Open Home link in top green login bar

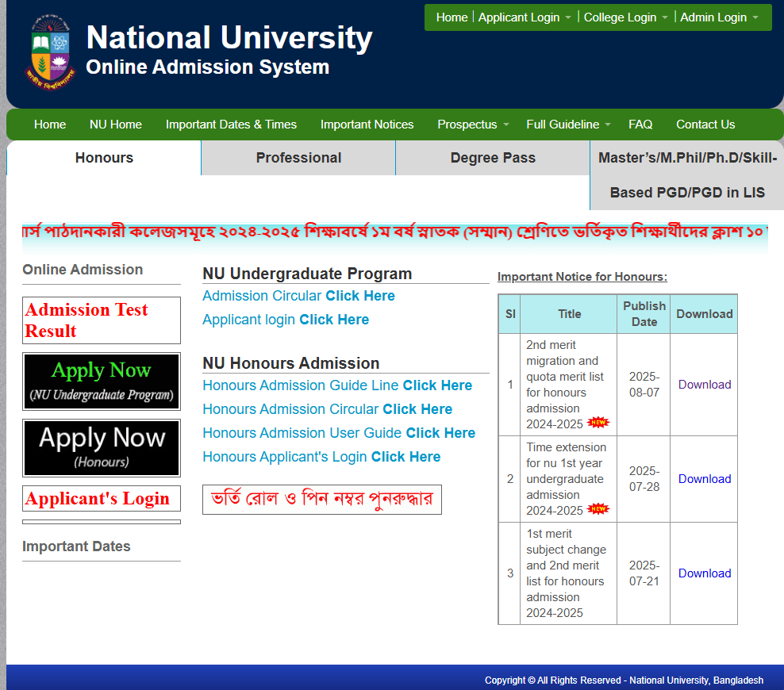(452, 17)
